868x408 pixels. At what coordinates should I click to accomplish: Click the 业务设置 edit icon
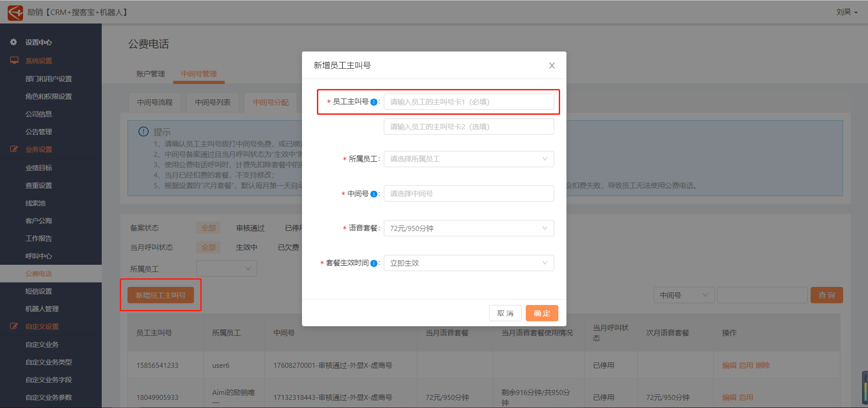coord(14,149)
